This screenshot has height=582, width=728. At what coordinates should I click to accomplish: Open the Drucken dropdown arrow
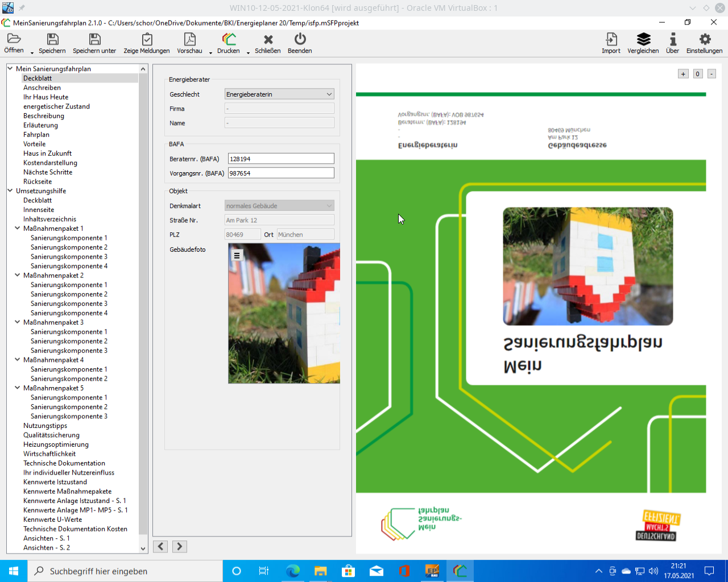(x=248, y=52)
